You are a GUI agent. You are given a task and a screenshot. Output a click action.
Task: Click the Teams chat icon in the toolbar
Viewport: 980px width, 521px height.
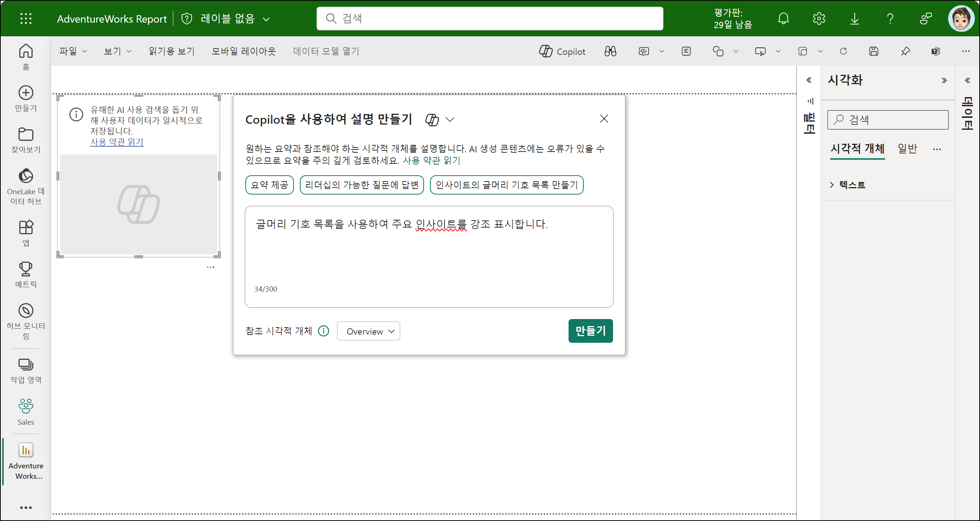click(x=936, y=52)
